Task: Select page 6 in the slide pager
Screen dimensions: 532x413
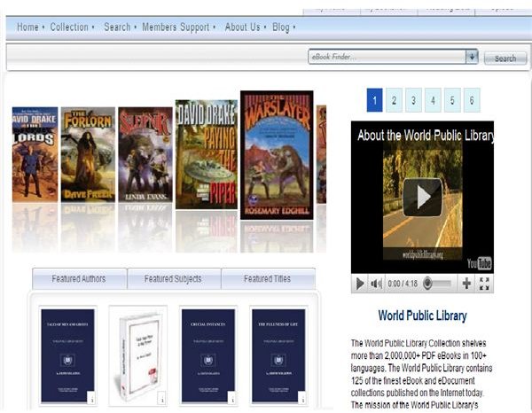Action: point(472,100)
